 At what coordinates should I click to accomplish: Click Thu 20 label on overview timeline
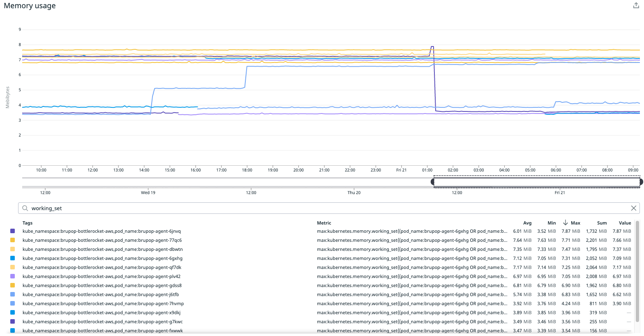(354, 192)
